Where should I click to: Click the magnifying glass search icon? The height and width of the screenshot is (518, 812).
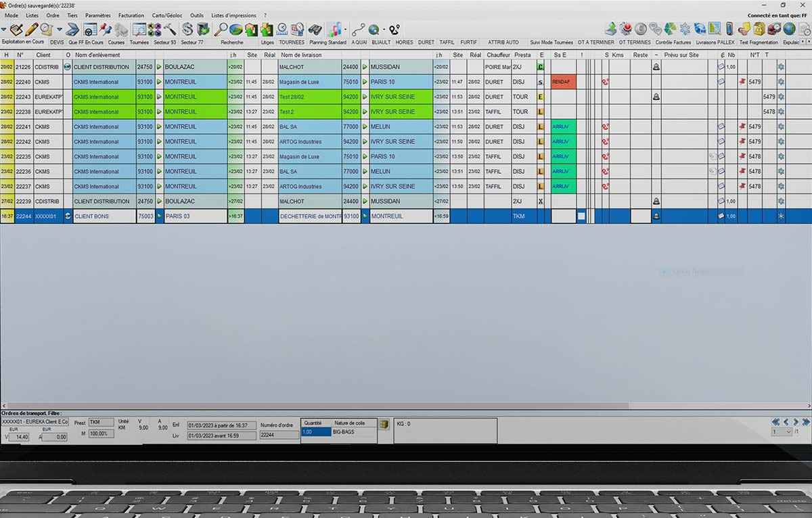221,29
